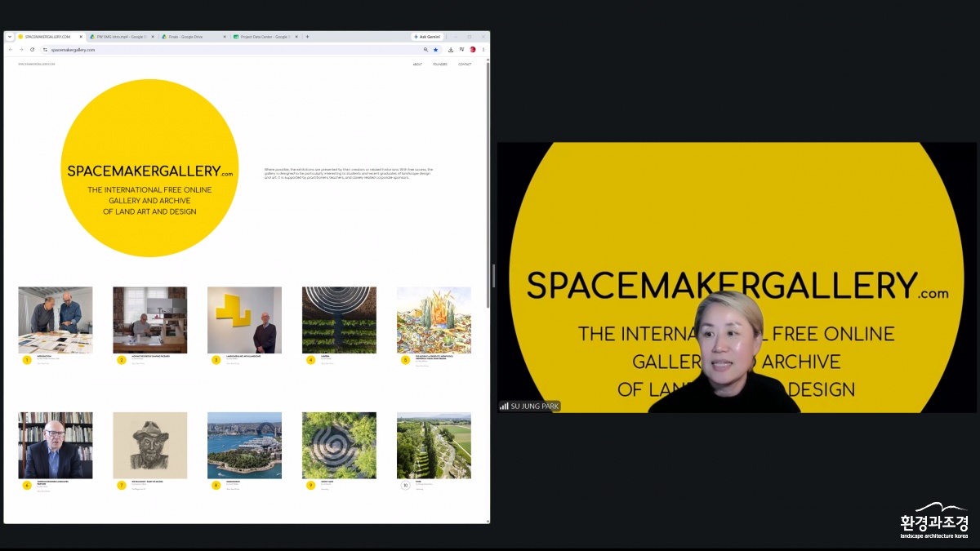Click the SPACEMAKERGALLERY.COM header logo text

tap(37, 64)
